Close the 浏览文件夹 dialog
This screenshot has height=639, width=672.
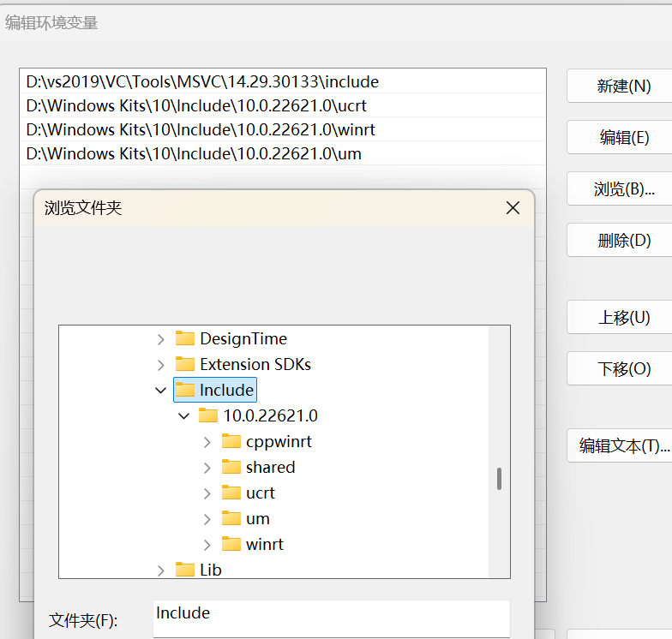point(513,208)
